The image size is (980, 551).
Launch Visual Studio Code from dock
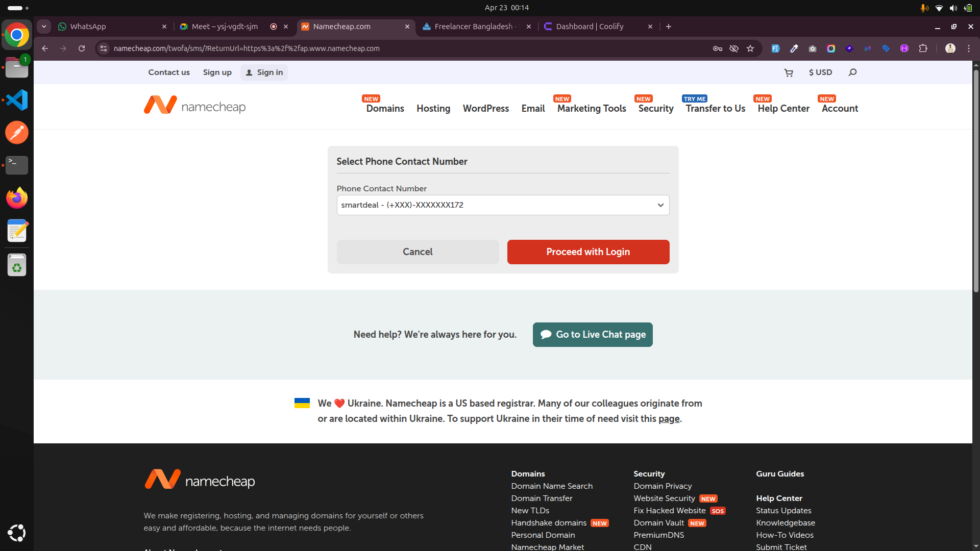(17, 100)
